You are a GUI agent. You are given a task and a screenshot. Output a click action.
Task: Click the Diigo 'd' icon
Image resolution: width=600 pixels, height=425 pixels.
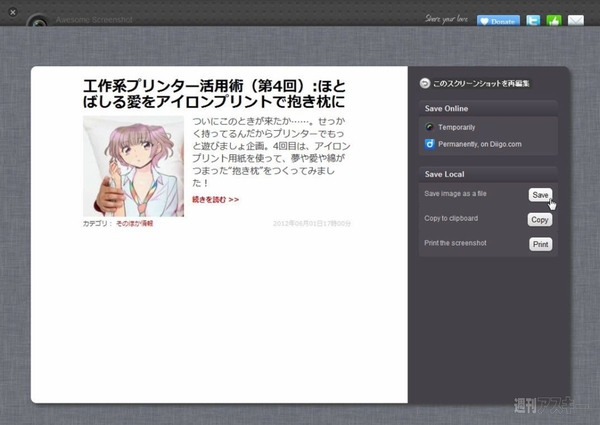[430, 144]
